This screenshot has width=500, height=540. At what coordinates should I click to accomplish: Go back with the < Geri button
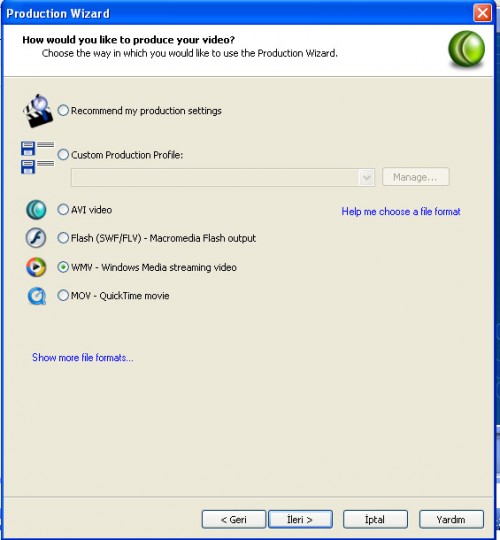click(234, 519)
